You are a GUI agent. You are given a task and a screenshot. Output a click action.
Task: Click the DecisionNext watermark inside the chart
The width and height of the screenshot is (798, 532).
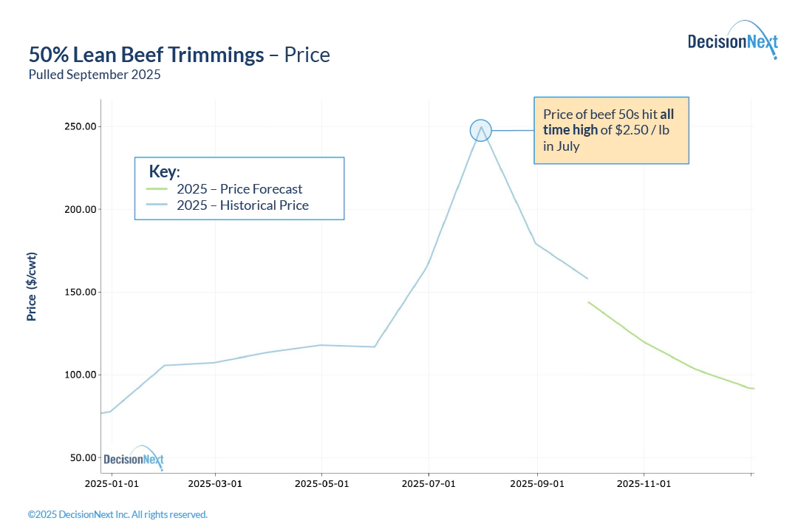point(134,459)
